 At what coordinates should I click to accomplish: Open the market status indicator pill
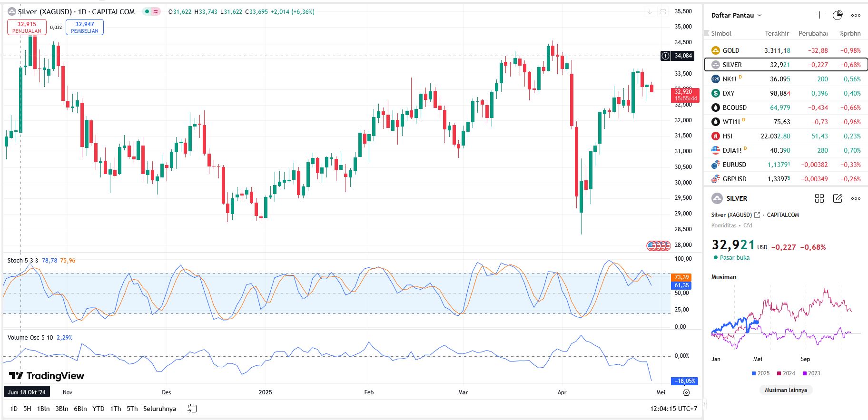pyautogui.click(x=151, y=11)
